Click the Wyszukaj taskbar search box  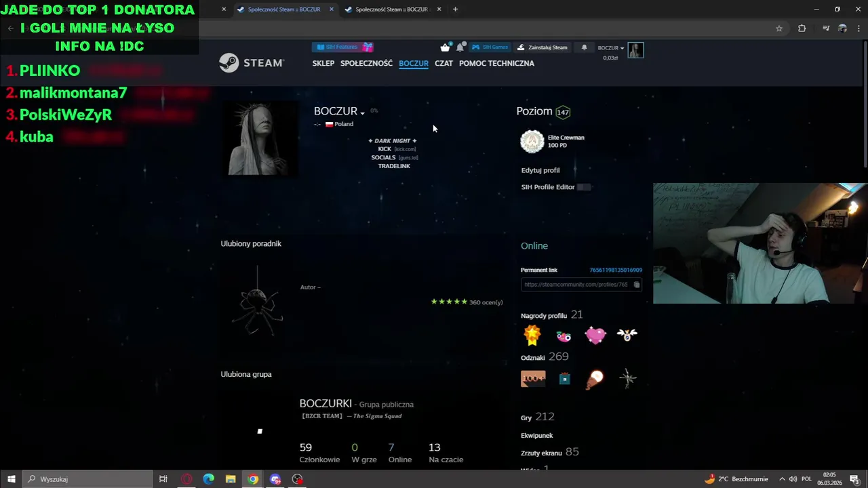coord(87,479)
